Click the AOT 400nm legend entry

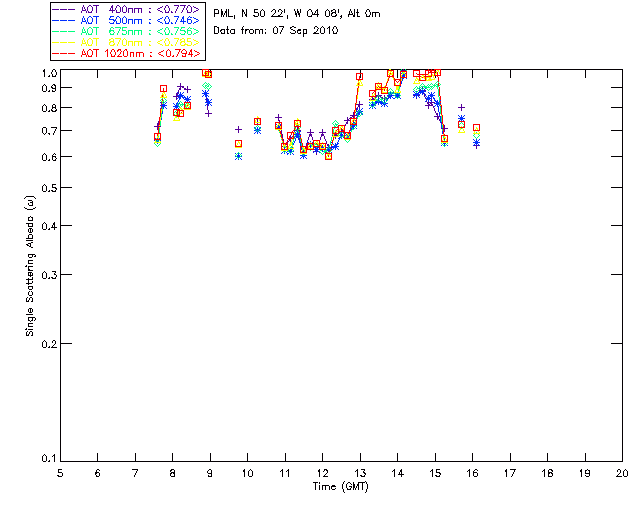click(x=130, y=8)
